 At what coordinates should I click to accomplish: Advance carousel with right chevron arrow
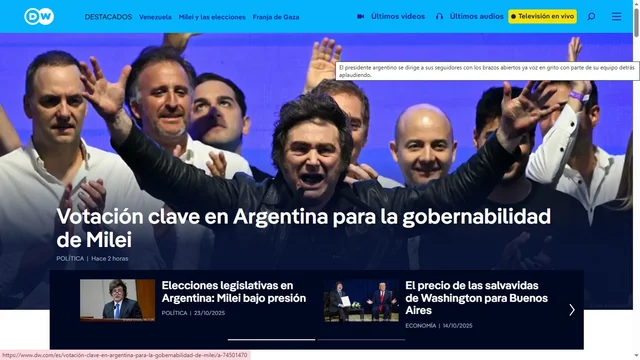(x=572, y=310)
